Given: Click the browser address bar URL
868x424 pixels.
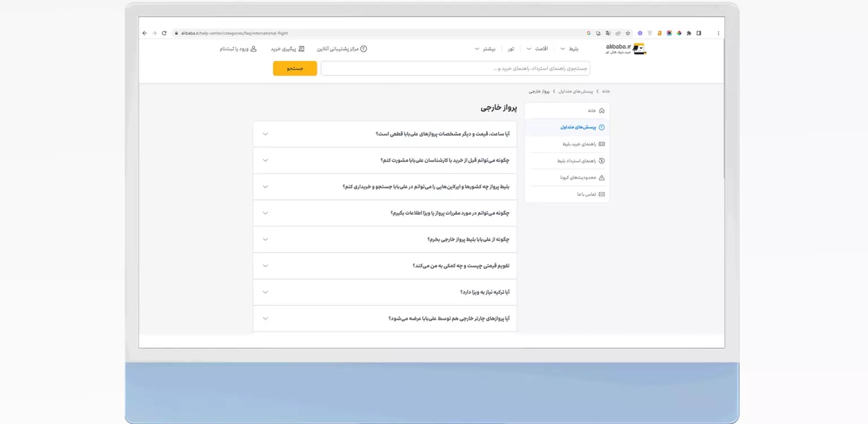Looking at the screenshot, I should [x=235, y=33].
